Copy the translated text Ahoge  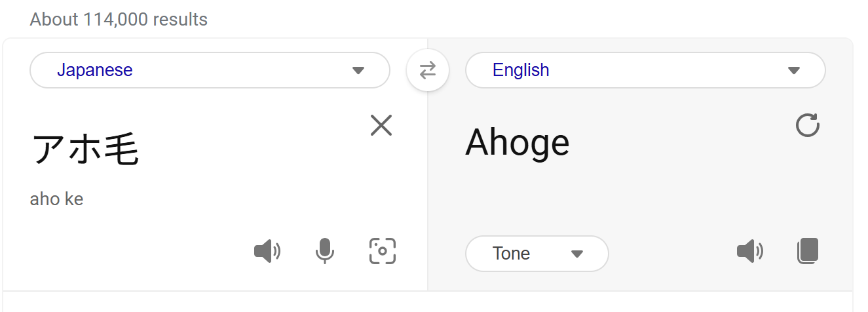(x=808, y=251)
